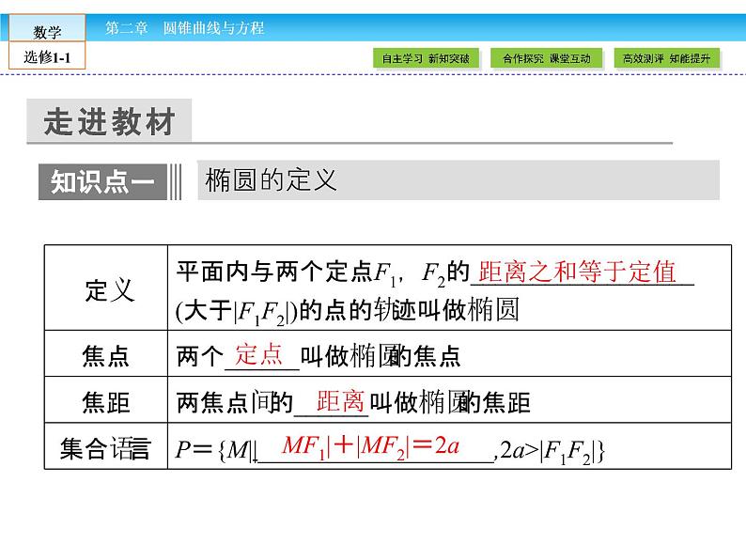Click the 焦距 row header cell

[105, 403]
